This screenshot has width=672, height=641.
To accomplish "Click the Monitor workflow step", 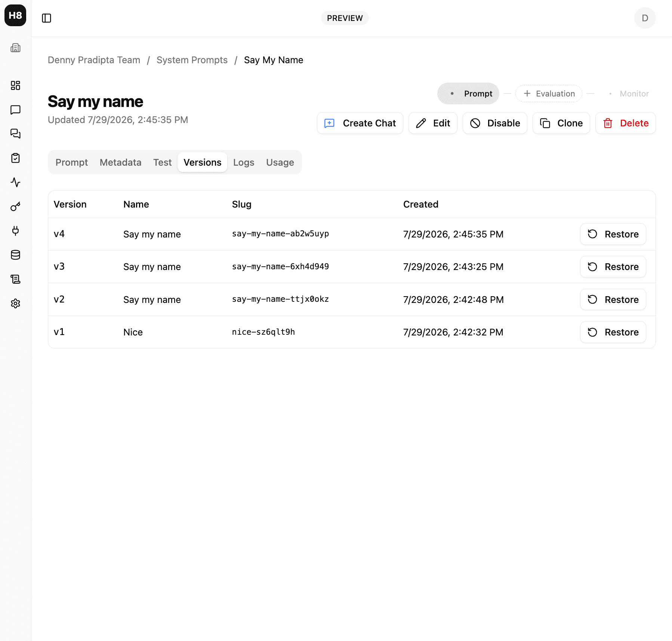I will tap(629, 93).
